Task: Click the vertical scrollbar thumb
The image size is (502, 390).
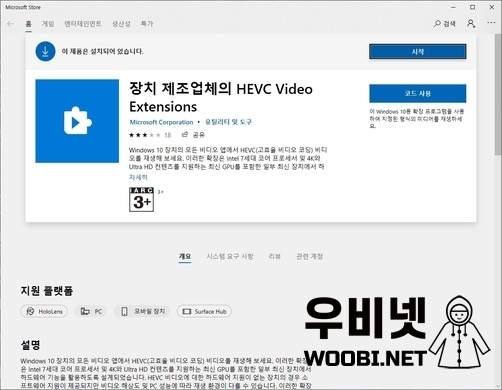Action: point(498,95)
